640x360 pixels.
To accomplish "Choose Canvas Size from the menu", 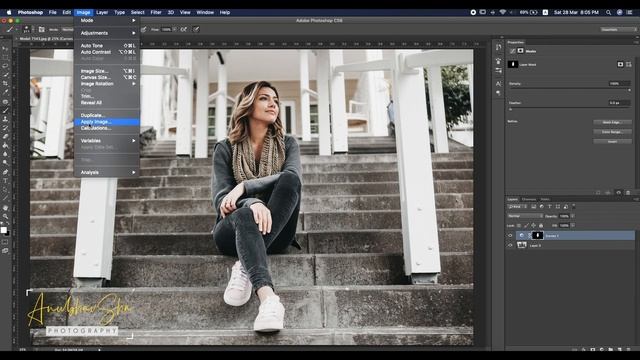I will coord(107,77).
